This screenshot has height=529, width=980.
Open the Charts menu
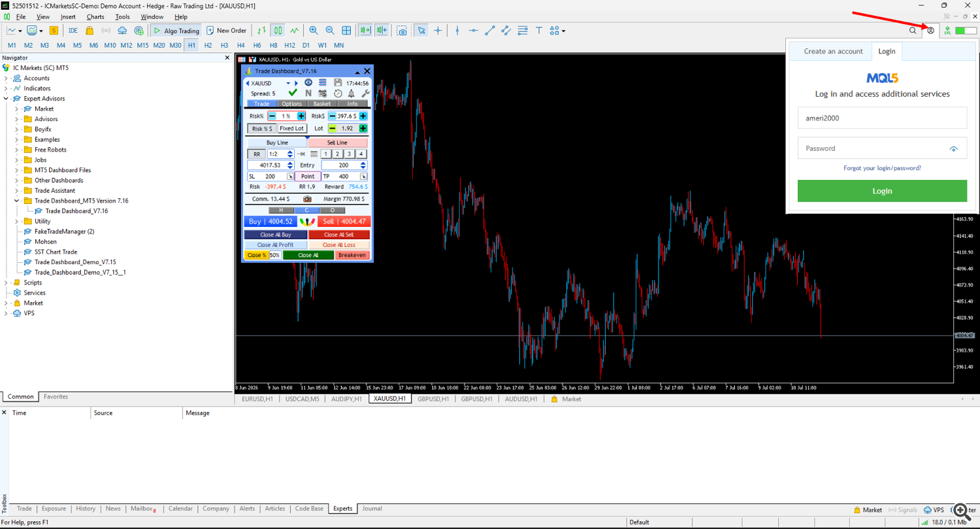[x=95, y=16]
